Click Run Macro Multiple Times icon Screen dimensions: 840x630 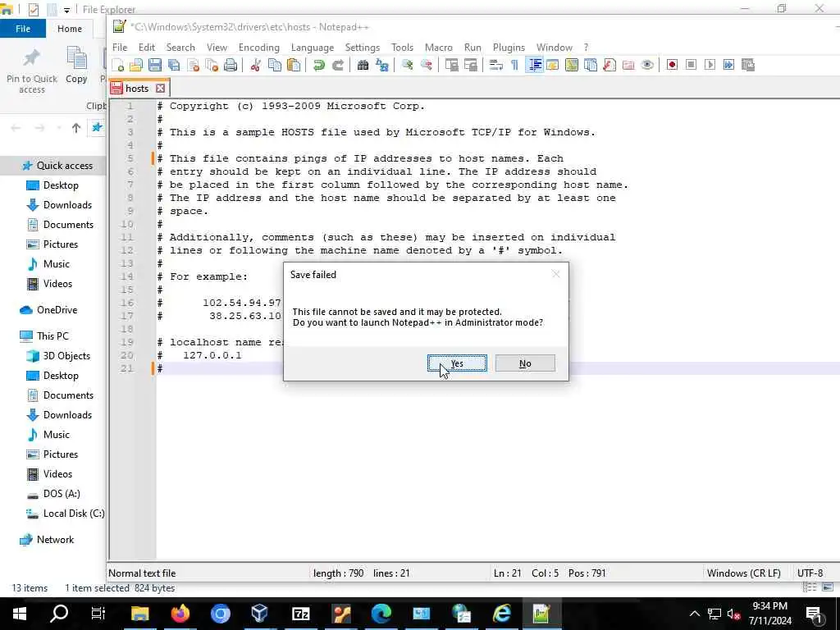pos(728,66)
